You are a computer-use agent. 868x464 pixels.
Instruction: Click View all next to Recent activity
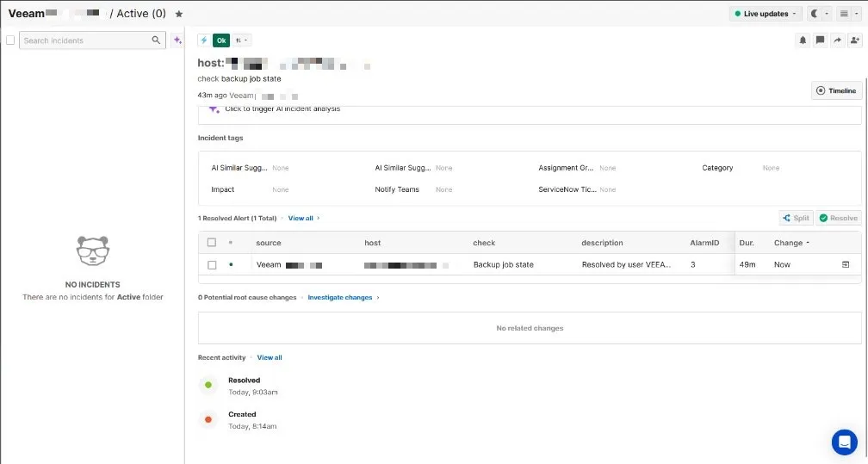pos(270,357)
